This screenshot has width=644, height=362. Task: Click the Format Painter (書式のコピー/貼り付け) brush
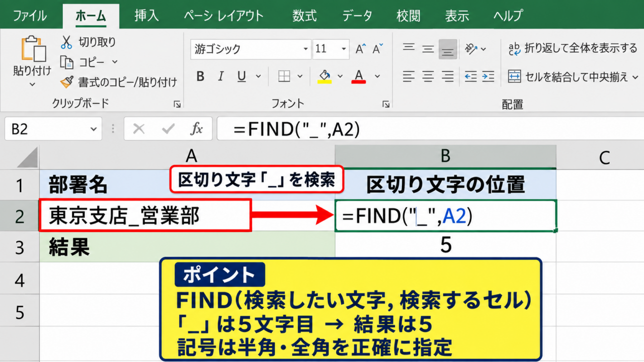click(x=66, y=82)
